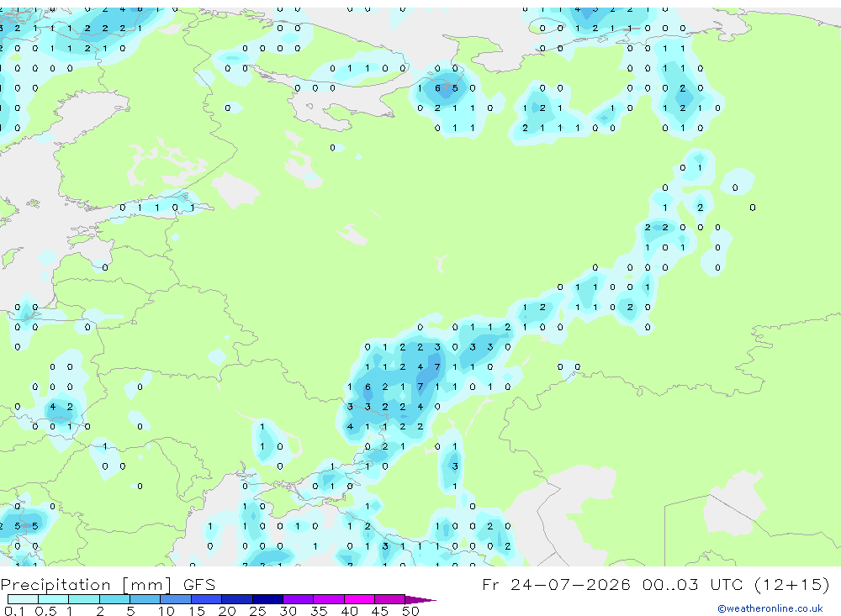This screenshot has height=616, width=841.
Task: Select the "Fr 24-07-2026 00..03 UTC (12+15)" timestamp
Action: click(x=655, y=584)
